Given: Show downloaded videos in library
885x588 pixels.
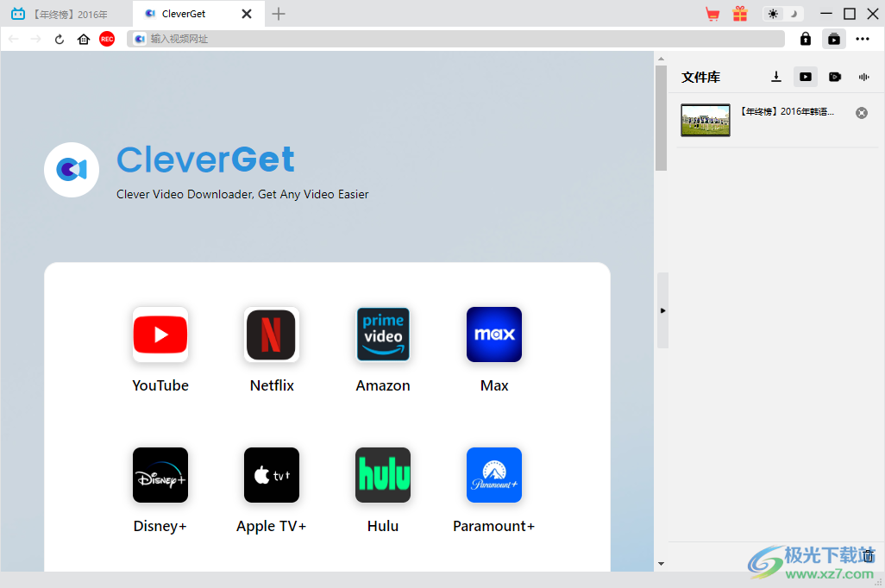Looking at the screenshot, I should 806,77.
